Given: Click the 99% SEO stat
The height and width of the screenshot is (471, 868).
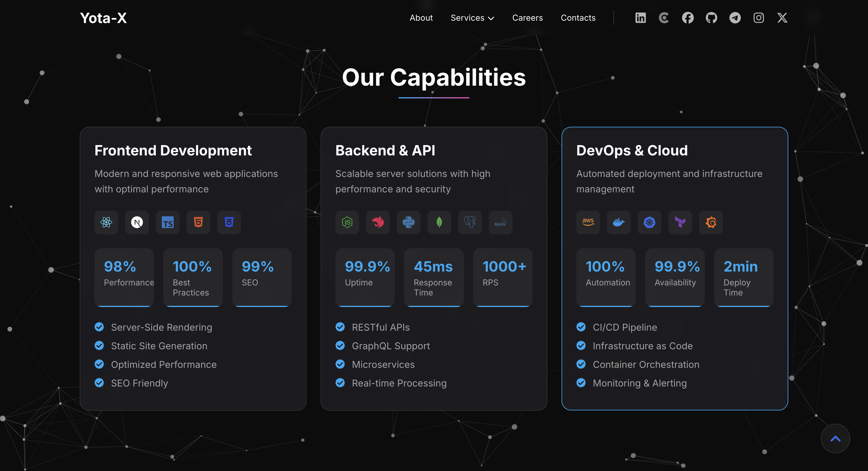Looking at the screenshot, I should (x=262, y=277).
